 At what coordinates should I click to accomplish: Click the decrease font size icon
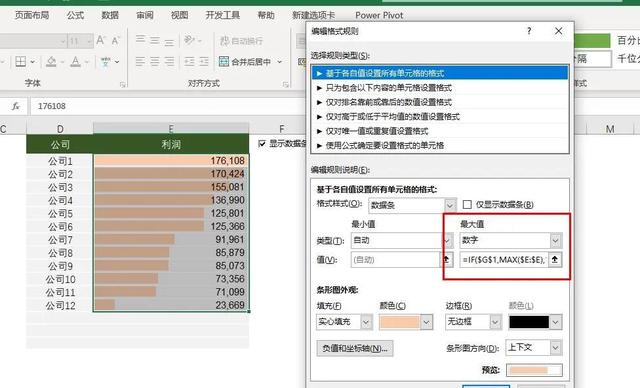pyautogui.click(x=116, y=40)
